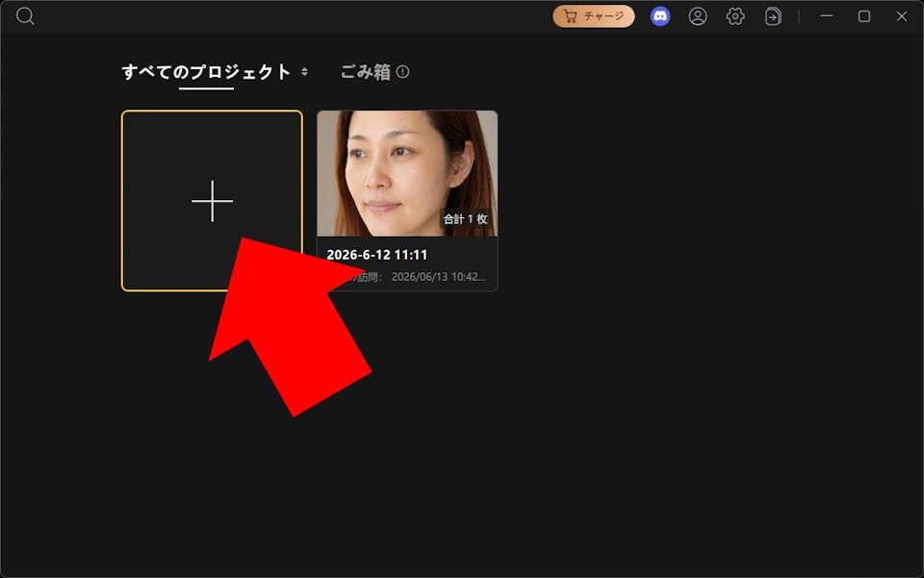Open the woman's portrait project thumbnail
Screen dimensions: 924x578
(407, 174)
